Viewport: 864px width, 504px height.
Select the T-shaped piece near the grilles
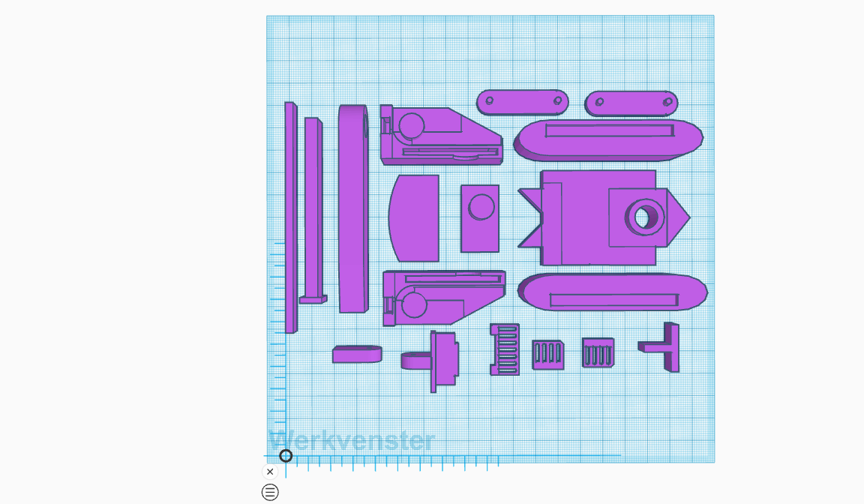pos(659,347)
